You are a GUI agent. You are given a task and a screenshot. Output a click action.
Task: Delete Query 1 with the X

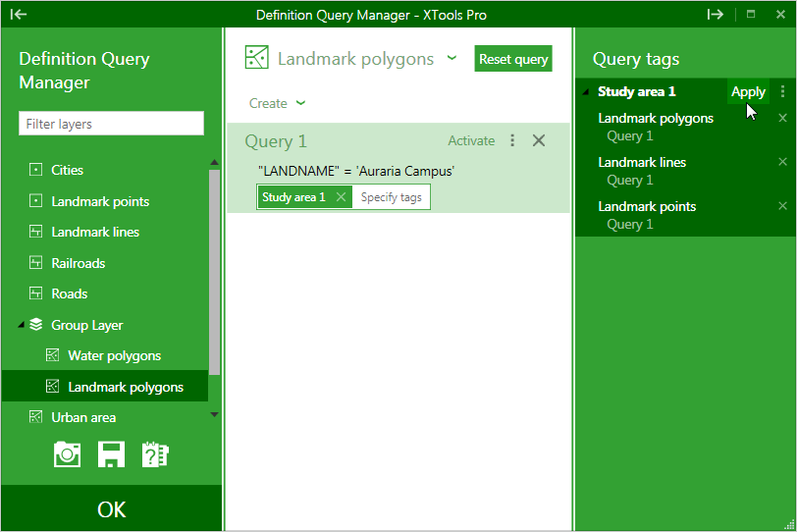539,140
